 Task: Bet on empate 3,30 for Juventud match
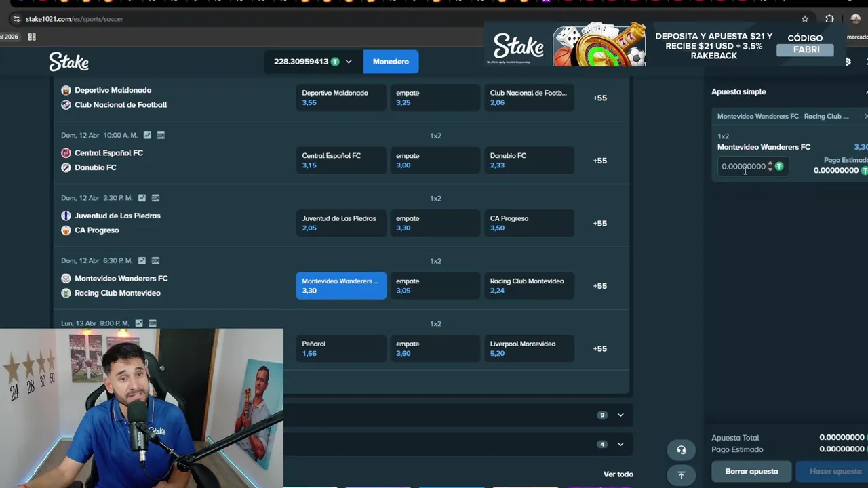[435, 223]
